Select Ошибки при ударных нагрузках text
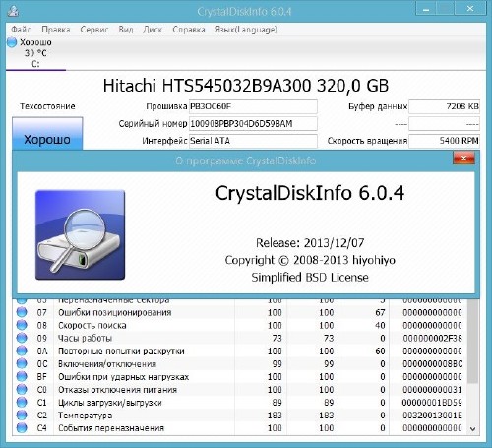This screenshot has width=492, height=448. 124,377
